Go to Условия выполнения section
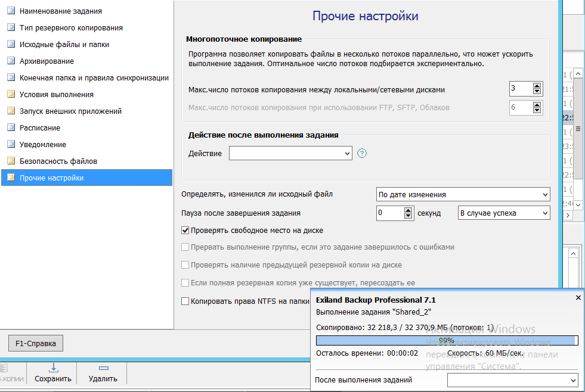Screen dimensions: 585x392 click(56, 94)
